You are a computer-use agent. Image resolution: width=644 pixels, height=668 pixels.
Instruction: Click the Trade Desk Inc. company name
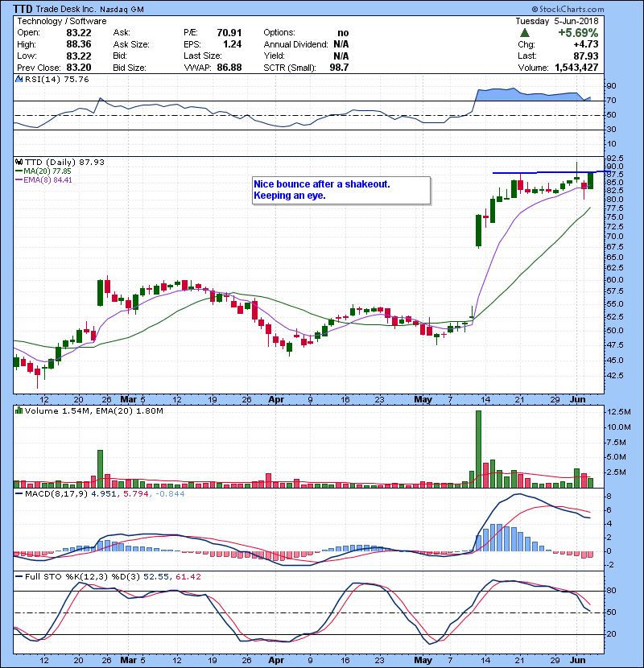point(68,9)
